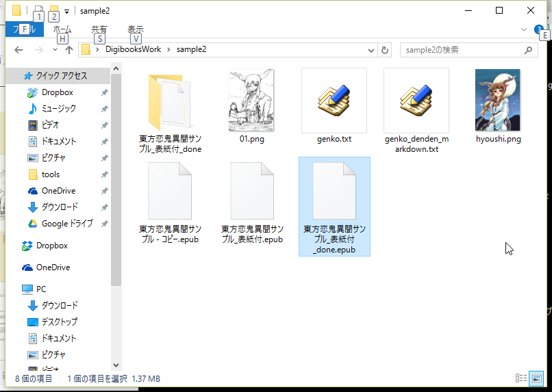Switch to the 共有 ribbon tab
This screenshot has width=552, height=392.
pos(99,29)
